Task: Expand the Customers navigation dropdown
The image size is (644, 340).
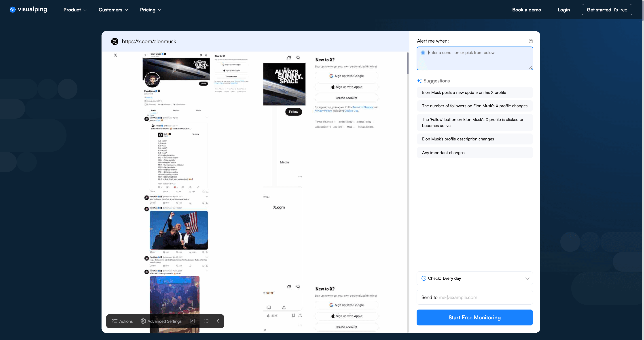Action: tap(113, 10)
